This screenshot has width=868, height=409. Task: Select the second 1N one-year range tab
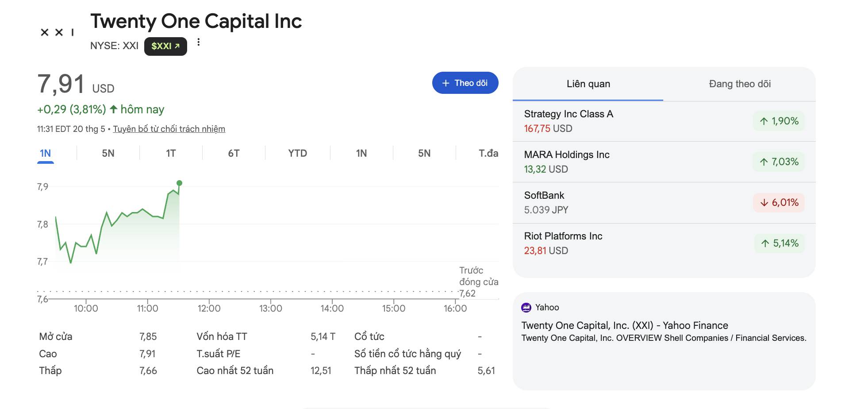point(361,154)
